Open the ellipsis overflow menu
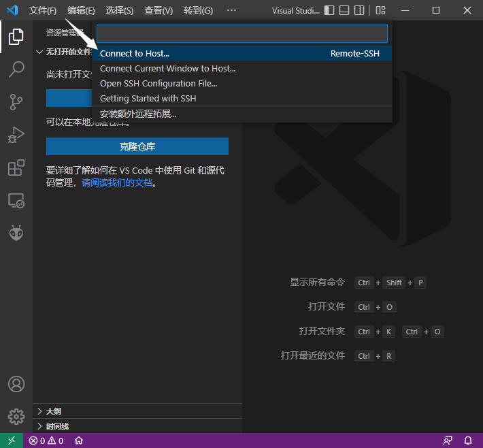Image resolution: width=483 pixels, height=448 pixels. click(231, 10)
